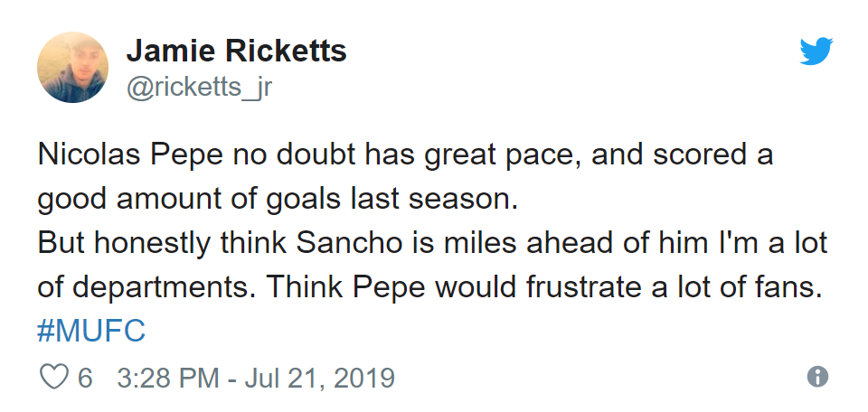Like the tweet with the heart icon

56,377
